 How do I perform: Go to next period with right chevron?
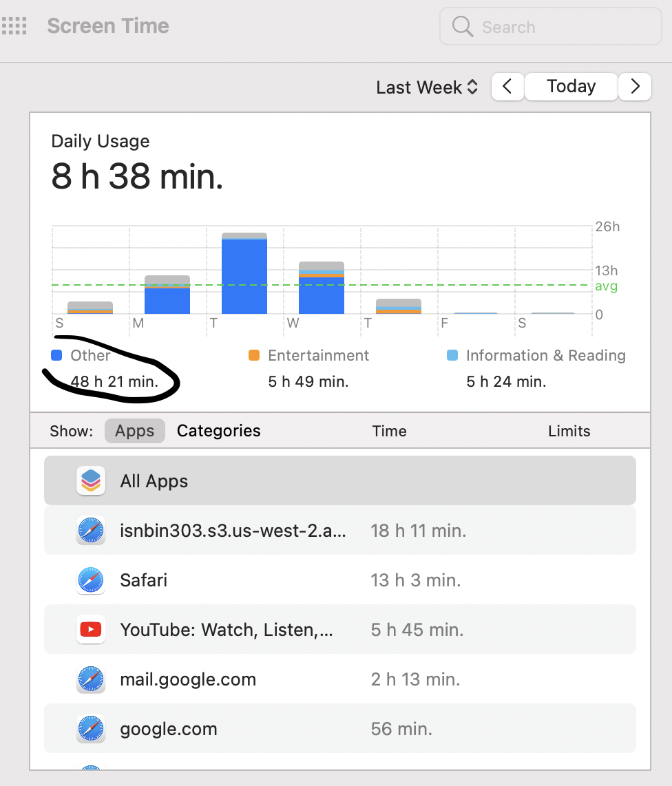point(635,86)
